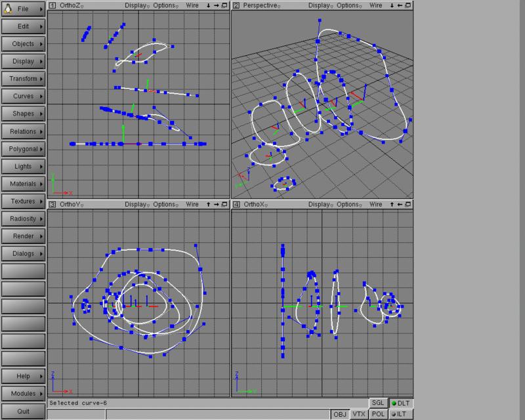
Task: Open the Objects menu
Action: pos(23,43)
